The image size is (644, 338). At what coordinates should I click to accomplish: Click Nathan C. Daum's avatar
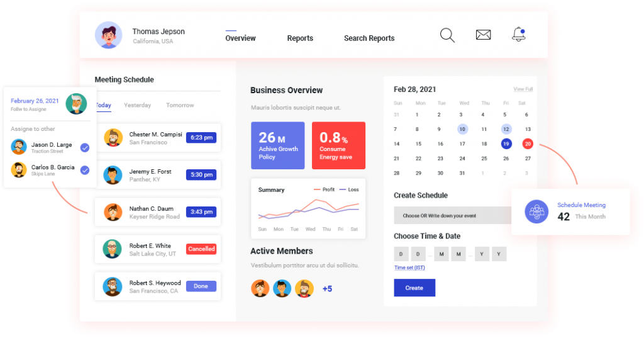tap(113, 212)
